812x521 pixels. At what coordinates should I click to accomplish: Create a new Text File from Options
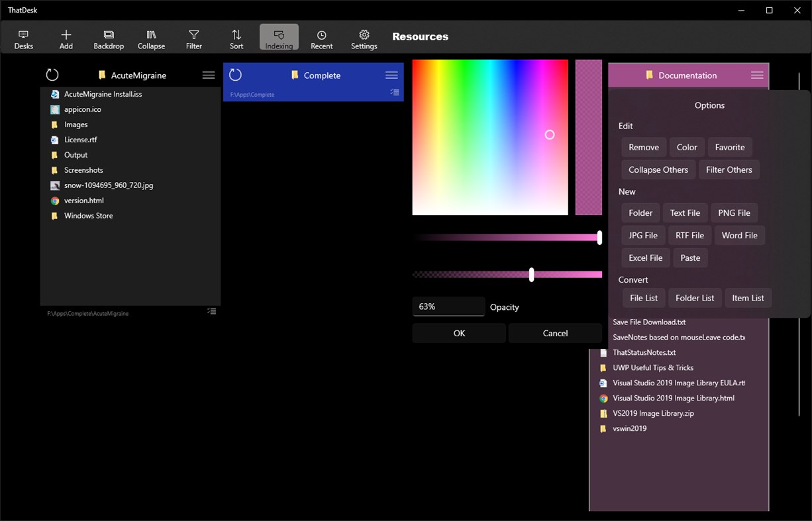tap(685, 213)
